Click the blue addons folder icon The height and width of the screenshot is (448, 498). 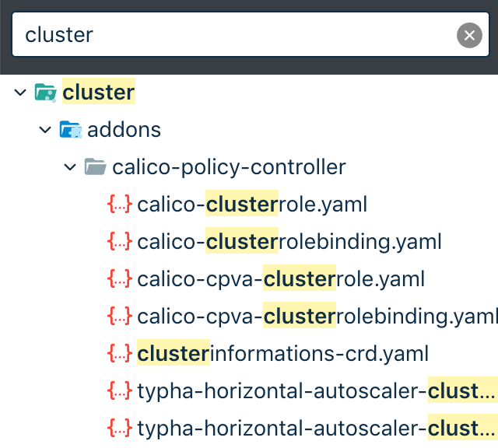71,129
